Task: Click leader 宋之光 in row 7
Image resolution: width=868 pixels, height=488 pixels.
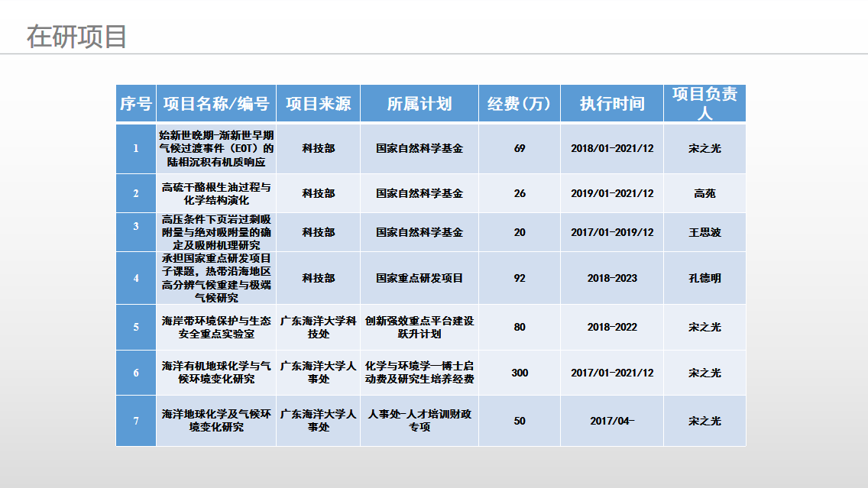Action: click(704, 421)
